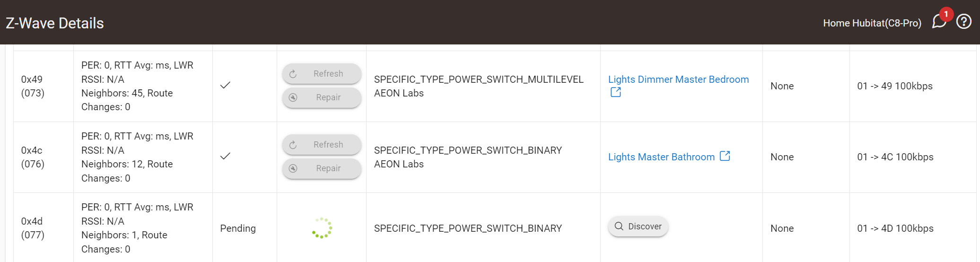This screenshot has height=262, width=980.
Task: Click Discover for node 0x4d
Action: [638, 227]
